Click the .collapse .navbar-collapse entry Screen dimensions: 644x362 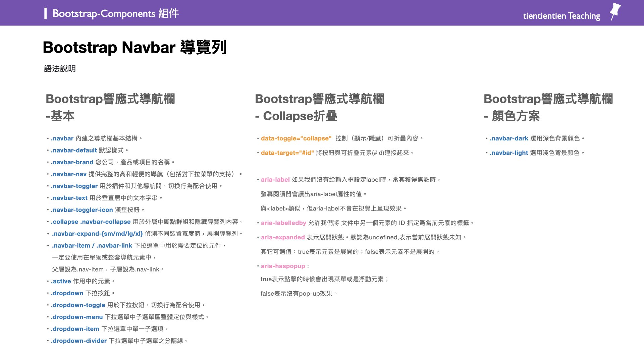pos(90,222)
